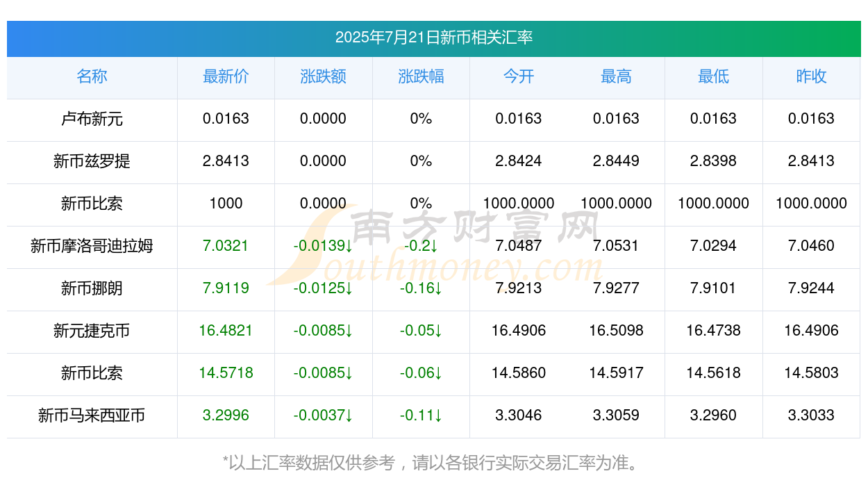Select 新币兹罗提 high value 2.8449

click(x=616, y=161)
